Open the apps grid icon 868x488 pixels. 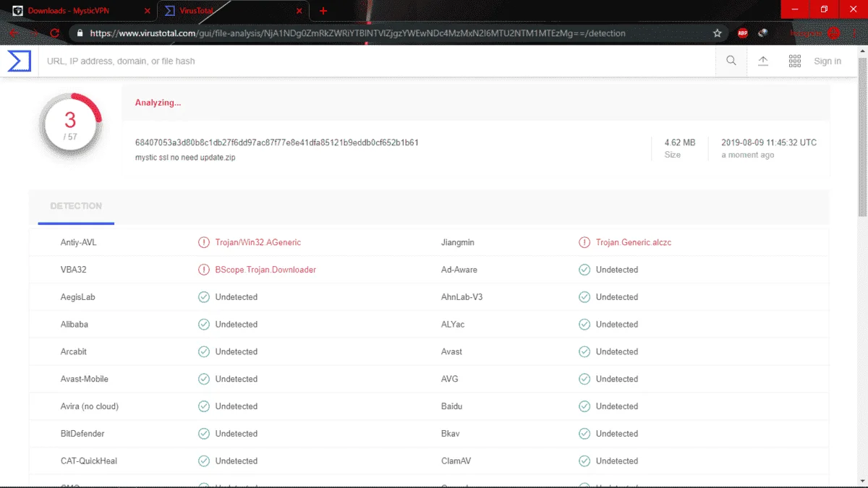[795, 61]
